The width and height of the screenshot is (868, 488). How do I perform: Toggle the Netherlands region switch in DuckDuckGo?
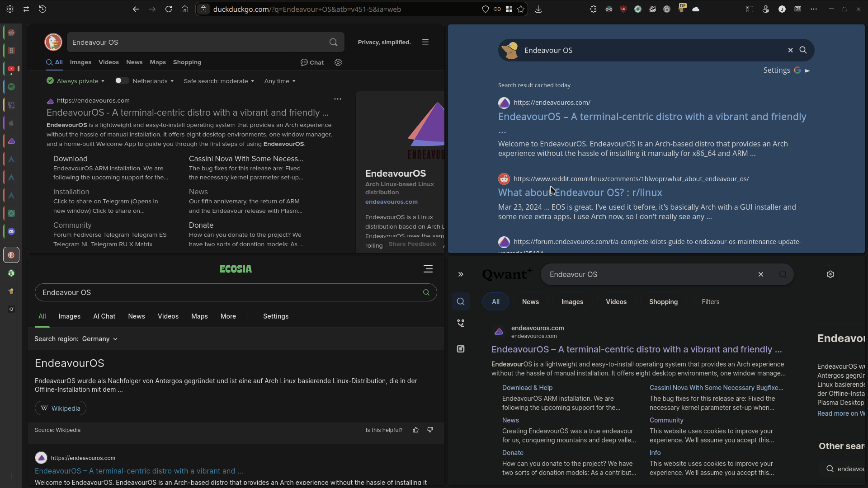(122, 80)
